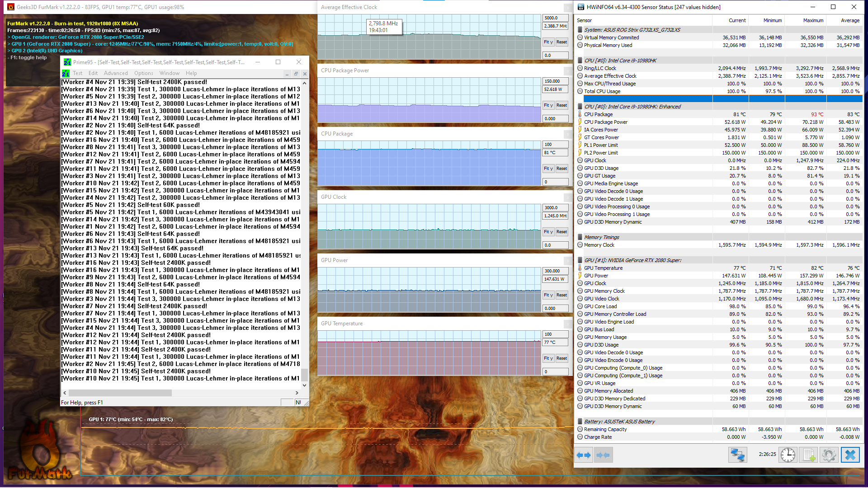Image resolution: width=868 pixels, height=488 pixels.
Task: Open the Edit menu in Prime95
Action: (93, 73)
